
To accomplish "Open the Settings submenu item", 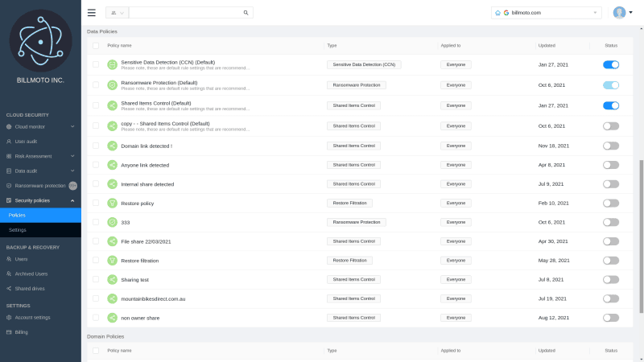I will pyautogui.click(x=18, y=230).
